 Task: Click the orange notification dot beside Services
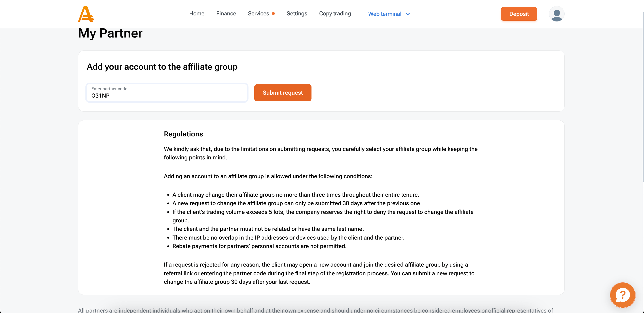click(x=273, y=14)
